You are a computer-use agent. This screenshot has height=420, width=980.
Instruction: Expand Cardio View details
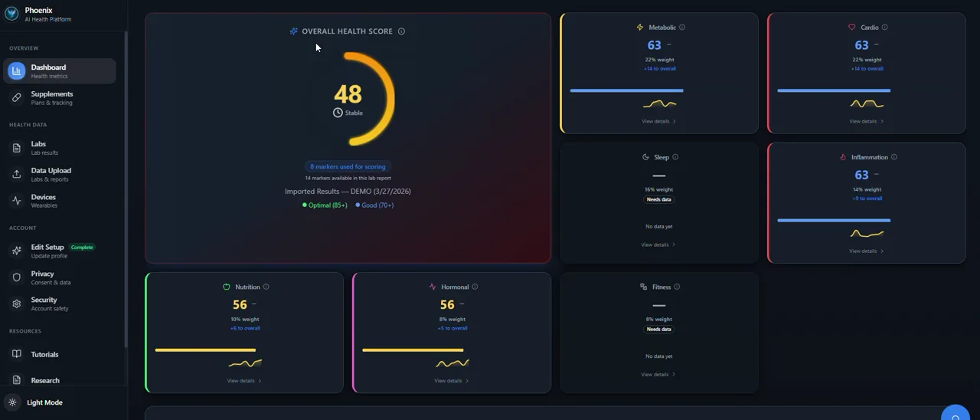[866, 121]
